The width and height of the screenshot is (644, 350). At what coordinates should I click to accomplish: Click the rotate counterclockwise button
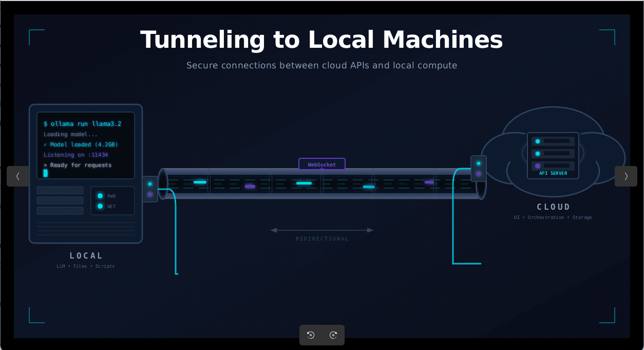(x=310, y=335)
